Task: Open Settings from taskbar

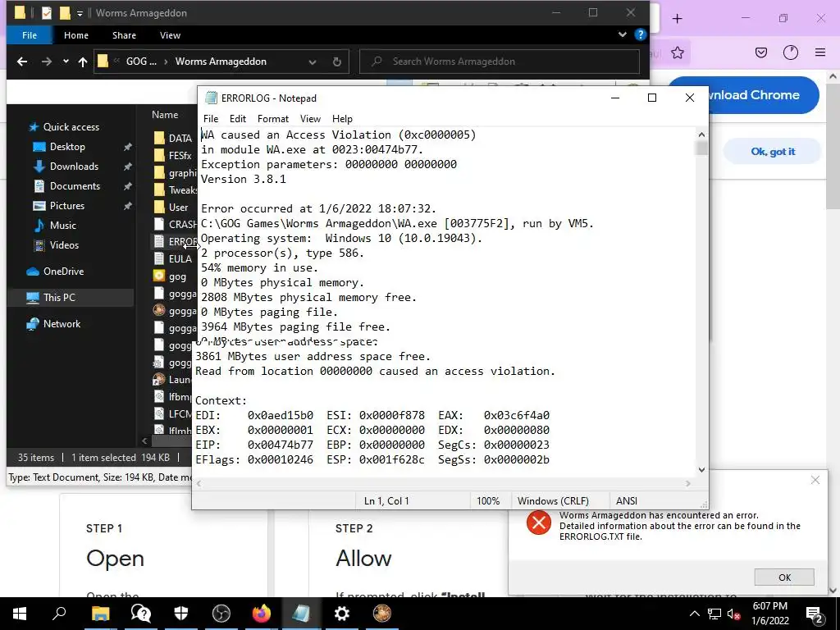Action: point(342,614)
